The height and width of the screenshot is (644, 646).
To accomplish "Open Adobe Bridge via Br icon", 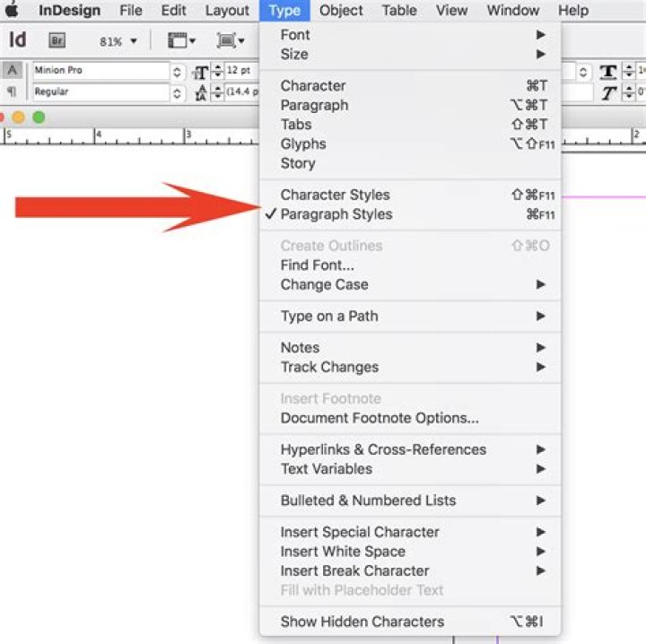I will pos(57,40).
